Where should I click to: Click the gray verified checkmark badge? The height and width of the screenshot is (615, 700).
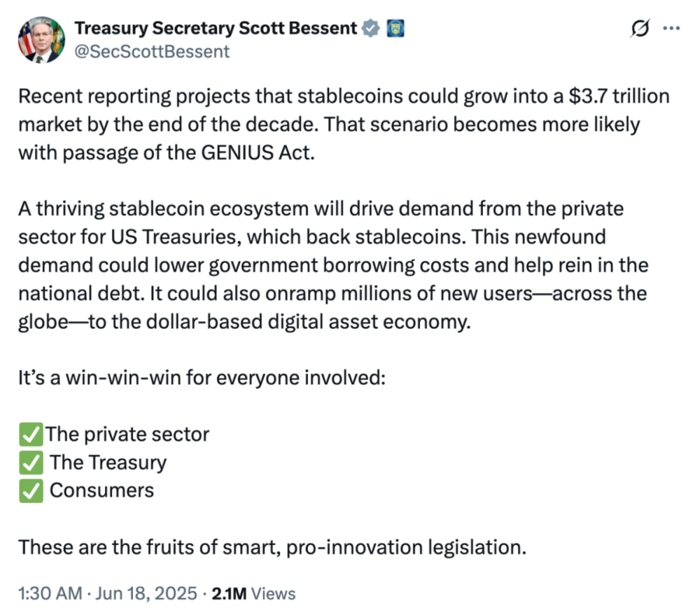tap(371, 28)
